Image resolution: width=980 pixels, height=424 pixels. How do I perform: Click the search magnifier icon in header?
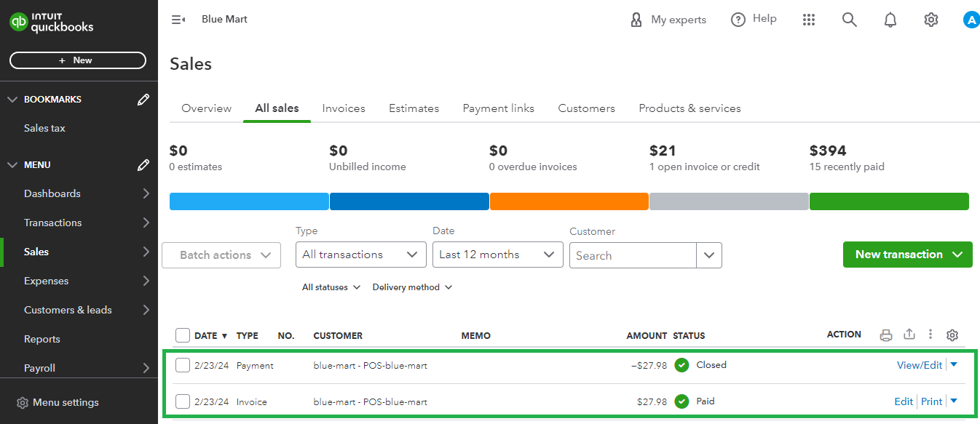(849, 20)
